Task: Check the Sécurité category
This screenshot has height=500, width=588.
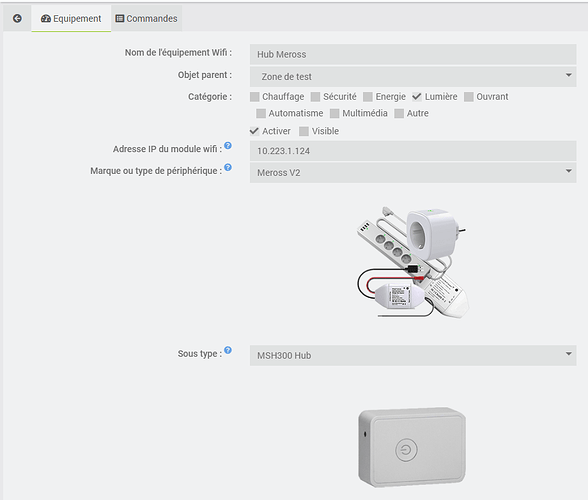Action: [x=315, y=97]
